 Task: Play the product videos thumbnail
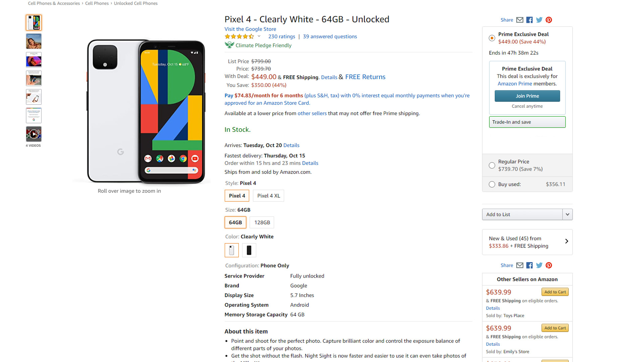pos(34,134)
